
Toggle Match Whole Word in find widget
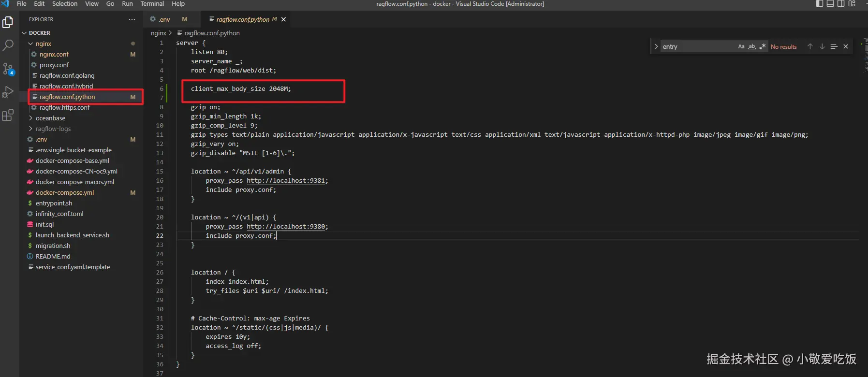(x=751, y=46)
